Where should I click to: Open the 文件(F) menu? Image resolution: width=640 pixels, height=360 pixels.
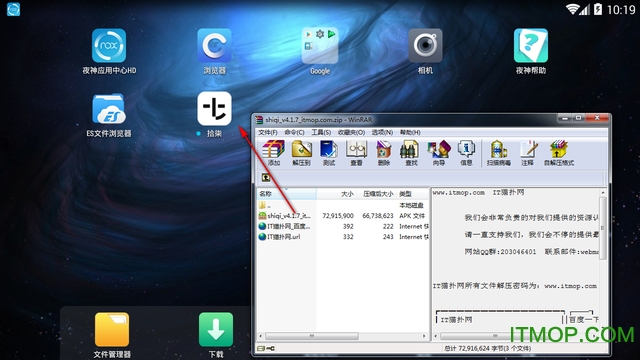click(268, 132)
